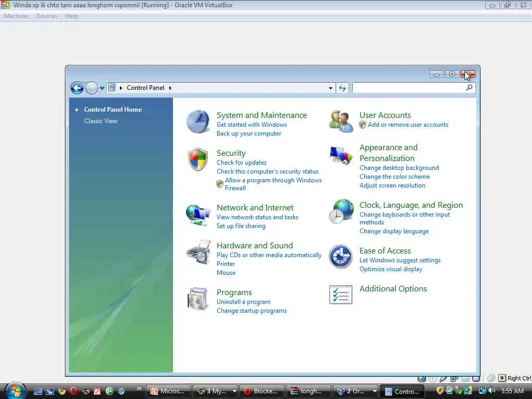
Task: Click Uninstall a program link
Action: [244, 302]
